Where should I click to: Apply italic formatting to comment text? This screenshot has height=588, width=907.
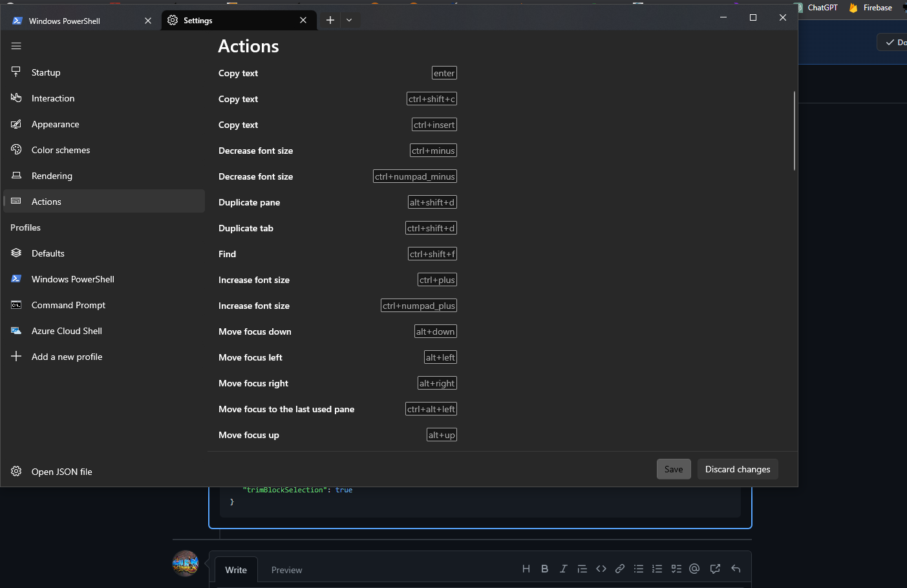[563, 568]
